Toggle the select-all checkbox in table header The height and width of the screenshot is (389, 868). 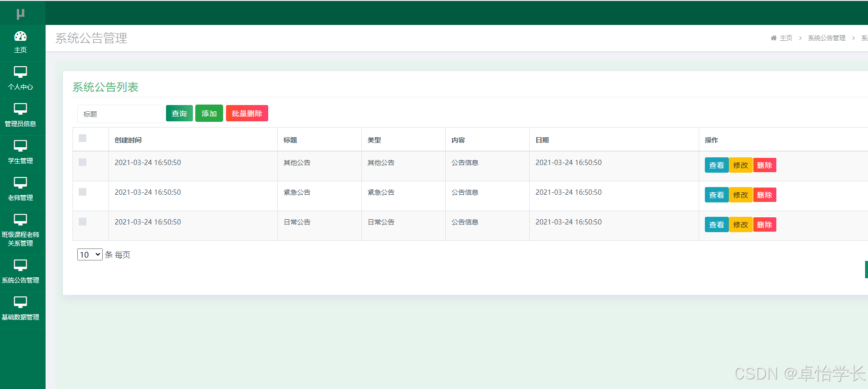click(83, 138)
